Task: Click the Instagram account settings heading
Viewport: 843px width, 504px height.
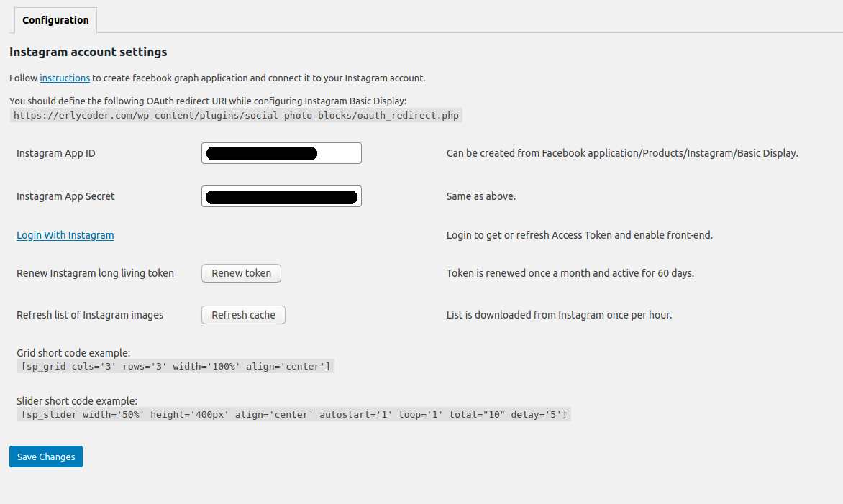Action: click(88, 52)
